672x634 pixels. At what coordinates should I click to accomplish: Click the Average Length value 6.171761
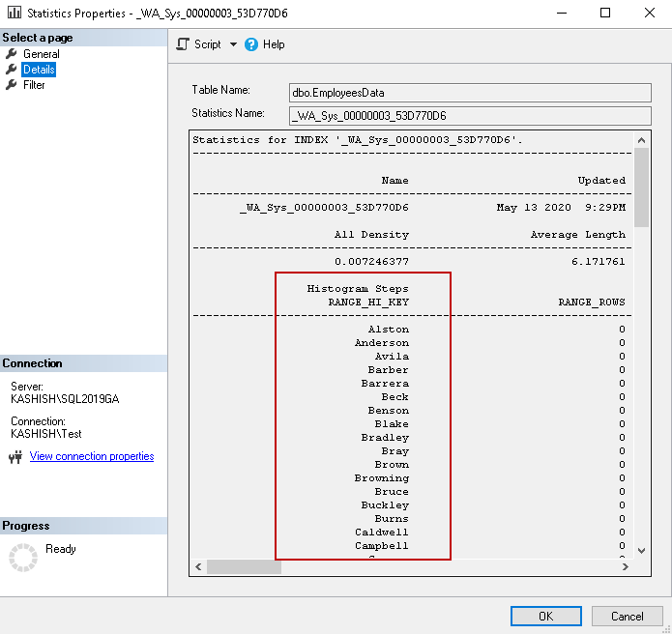click(x=599, y=261)
